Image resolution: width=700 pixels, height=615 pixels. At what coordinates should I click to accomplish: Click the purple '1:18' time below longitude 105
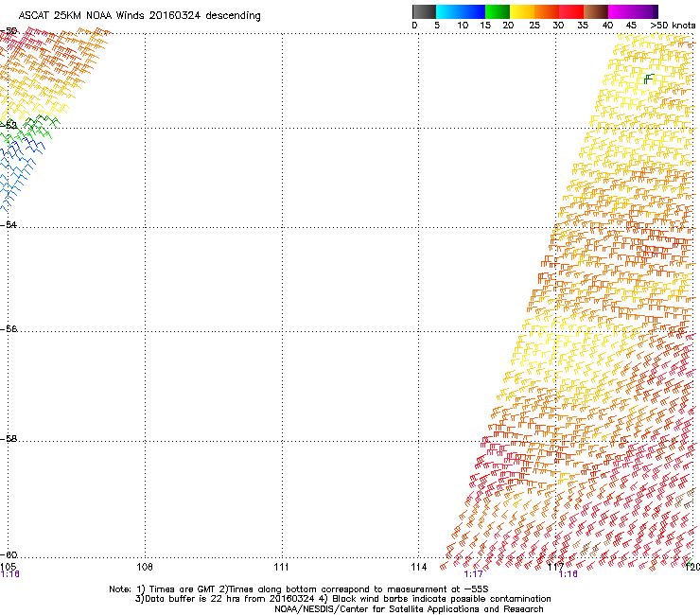9,574
